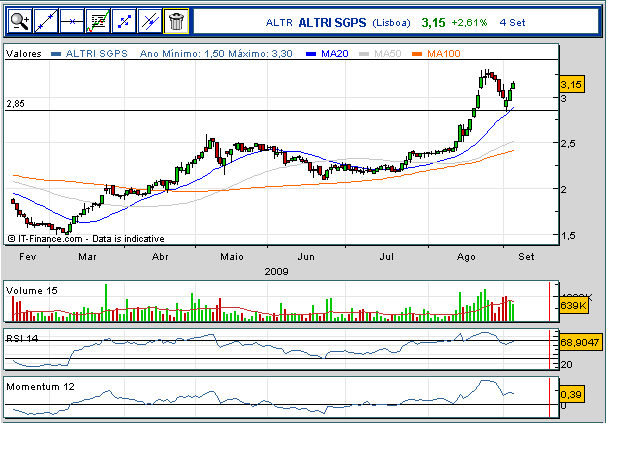
Task: Select the zoom magnifier tool
Action: click(19, 21)
